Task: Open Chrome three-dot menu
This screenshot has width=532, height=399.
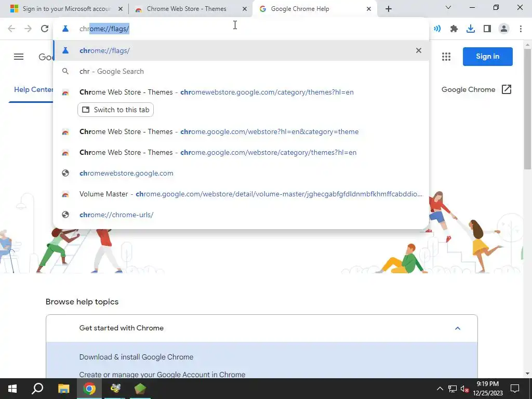Action: [x=521, y=29]
